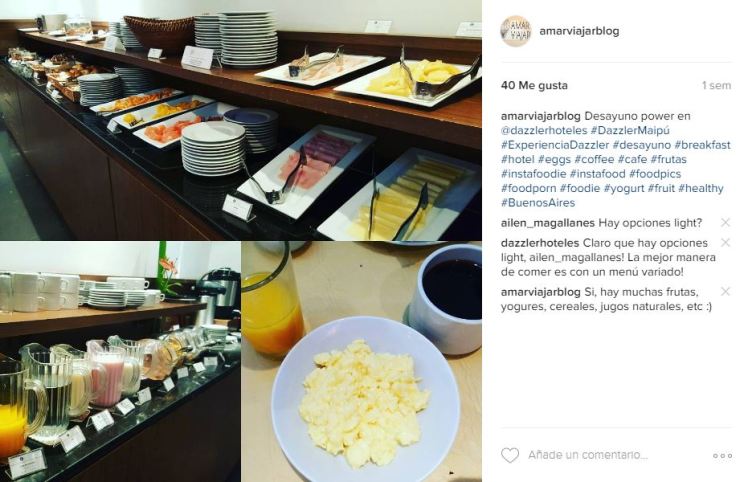View the 40 Me gusta likes
The image size is (748, 482).
pyautogui.click(x=534, y=85)
